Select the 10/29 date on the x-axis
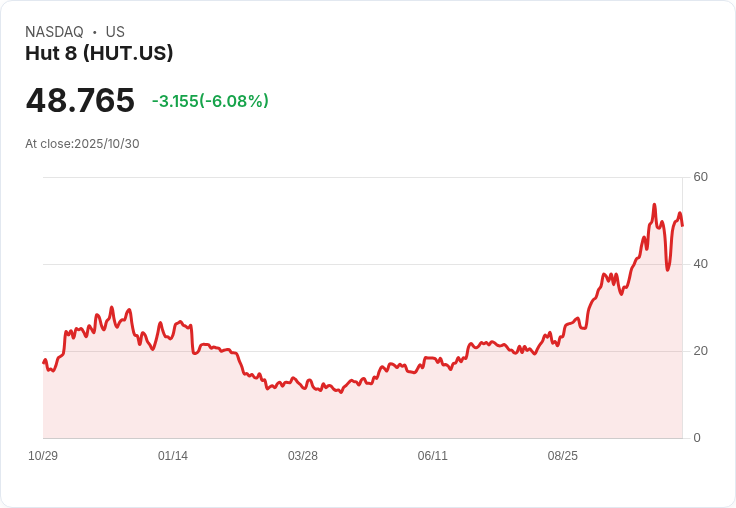736x508 pixels. coord(43,456)
